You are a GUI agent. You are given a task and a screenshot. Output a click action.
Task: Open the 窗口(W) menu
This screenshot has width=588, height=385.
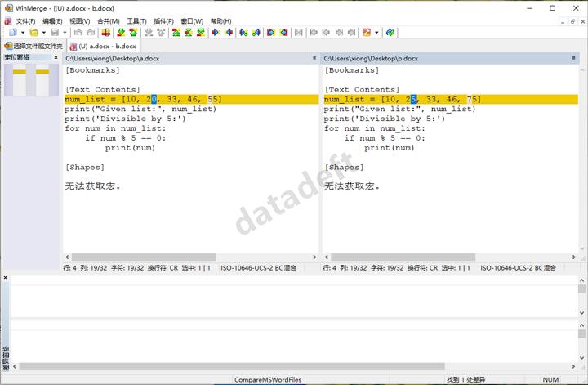(192, 21)
